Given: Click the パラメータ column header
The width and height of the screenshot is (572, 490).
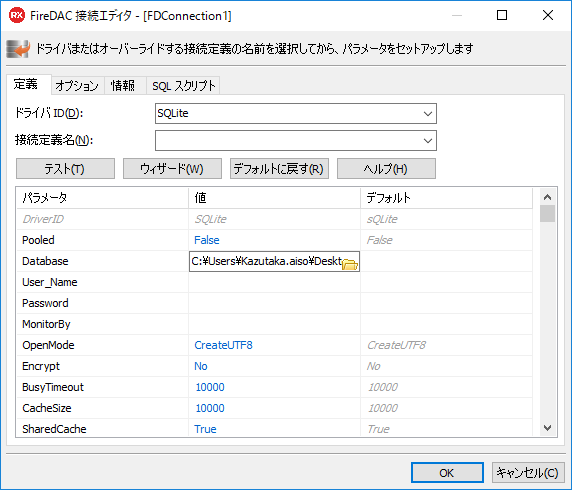Looking at the screenshot, I should (x=103, y=198).
